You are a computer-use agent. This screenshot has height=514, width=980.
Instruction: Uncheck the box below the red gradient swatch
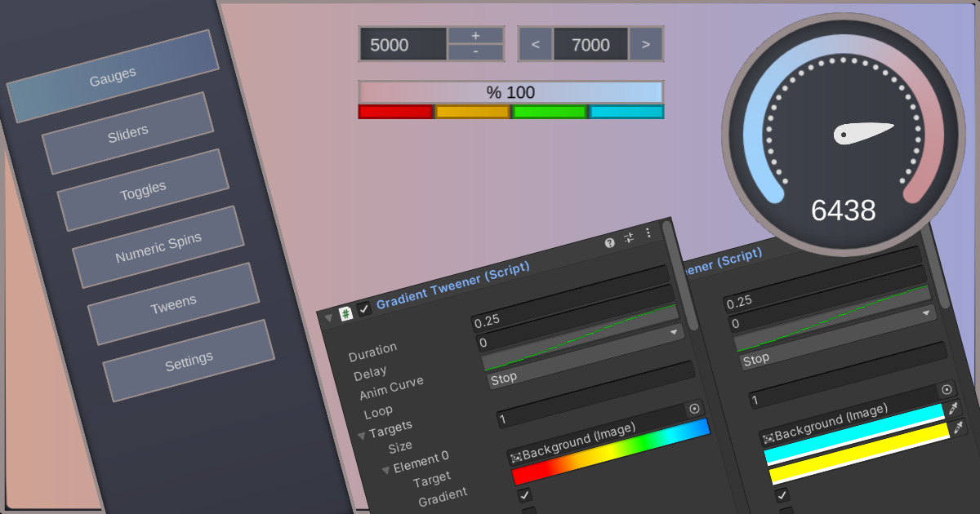coord(525,494)
